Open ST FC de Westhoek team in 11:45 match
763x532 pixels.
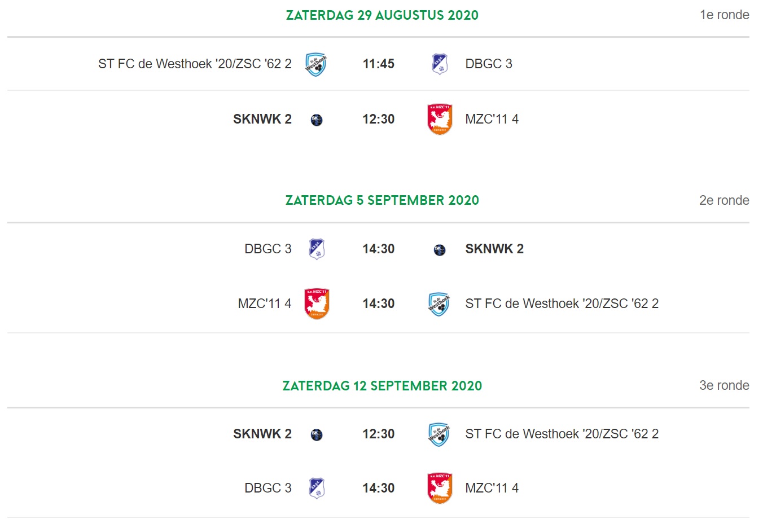[x=195, y=64]
